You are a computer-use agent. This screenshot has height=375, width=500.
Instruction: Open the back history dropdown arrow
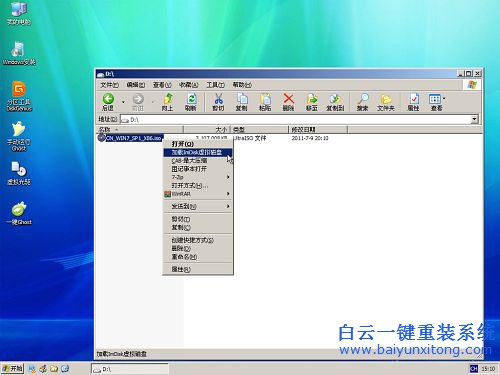coord(123,102)
